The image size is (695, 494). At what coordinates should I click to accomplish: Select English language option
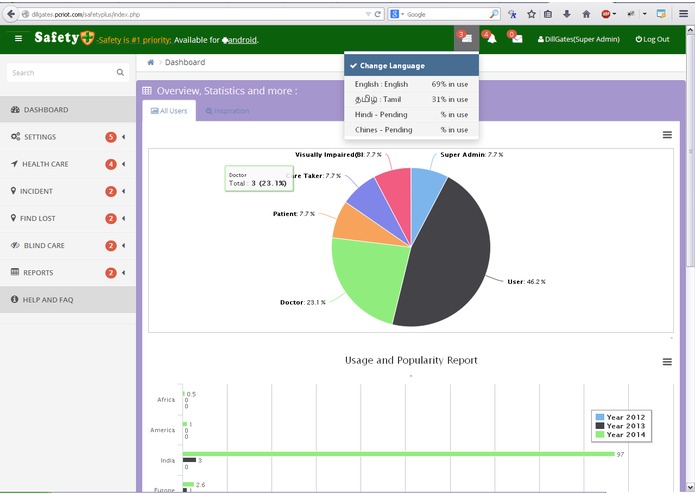(x=411, y=84)
